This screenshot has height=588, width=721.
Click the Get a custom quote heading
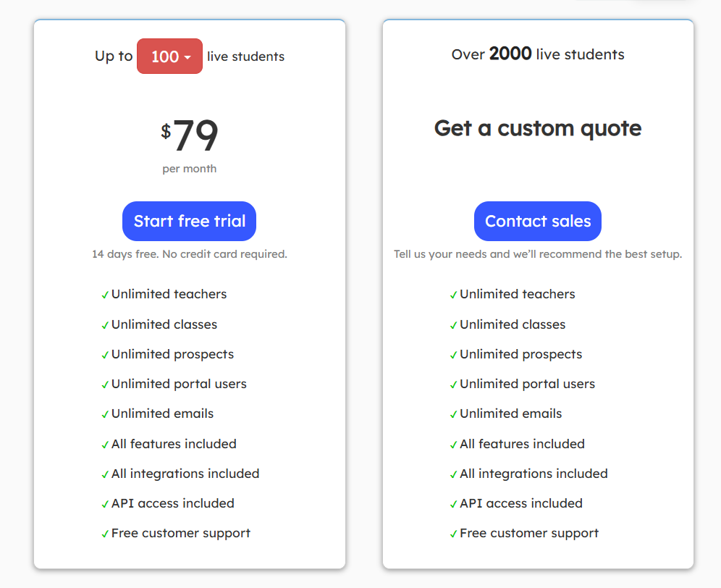(537, 128)
